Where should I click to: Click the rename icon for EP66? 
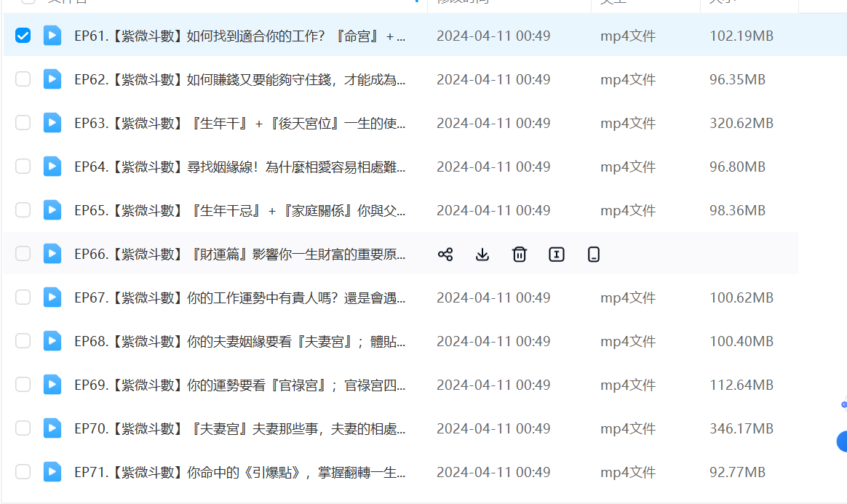557,254
